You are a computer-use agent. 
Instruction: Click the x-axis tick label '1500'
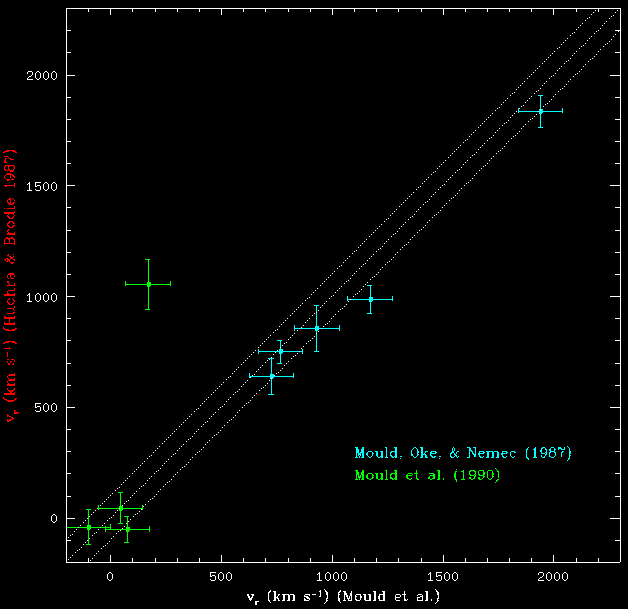click(x=443, y=577)
